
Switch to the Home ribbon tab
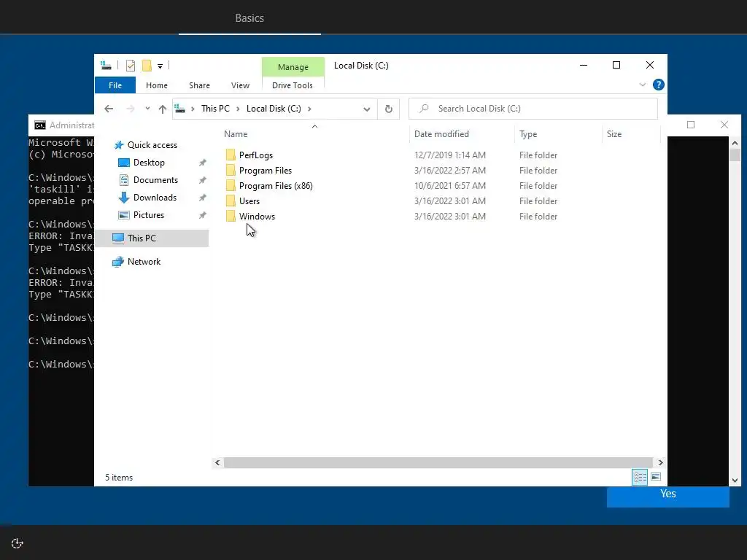(157, 85)
